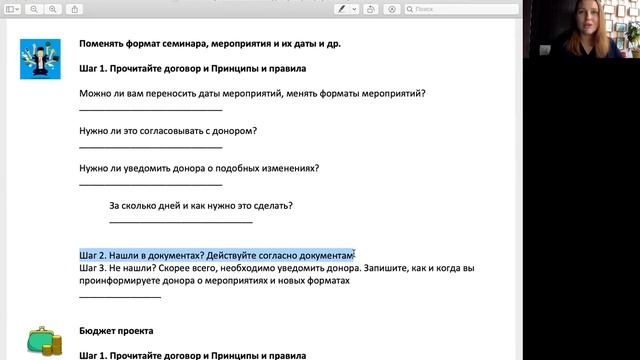Select the highlight pen tool
Viewport: 640px width, 360px height.
(x=342, y=9)
